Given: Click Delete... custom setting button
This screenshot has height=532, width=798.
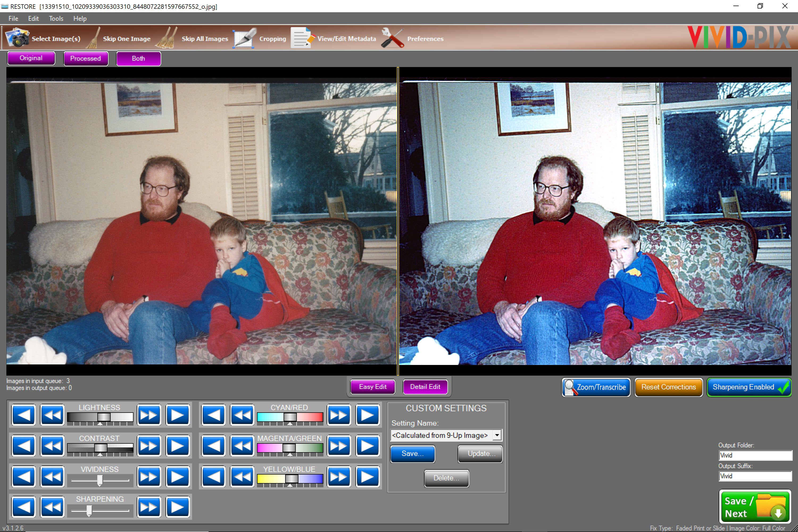Looking at the screenshot, I should pos(447,478).
